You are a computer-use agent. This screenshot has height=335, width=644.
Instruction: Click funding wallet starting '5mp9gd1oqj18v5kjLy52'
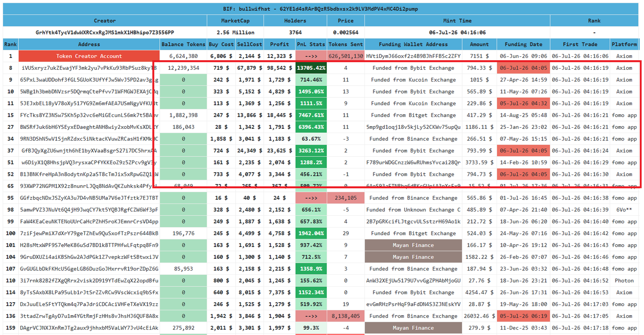[x=413, y=127]
